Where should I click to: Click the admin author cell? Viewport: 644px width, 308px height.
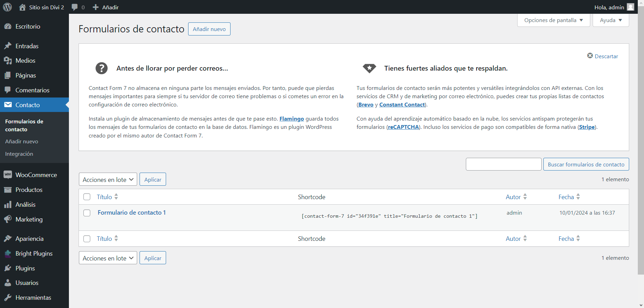[514, 213]
